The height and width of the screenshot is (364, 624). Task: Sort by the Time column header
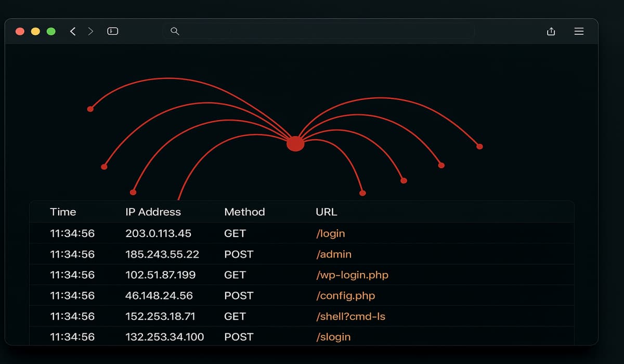63,212
